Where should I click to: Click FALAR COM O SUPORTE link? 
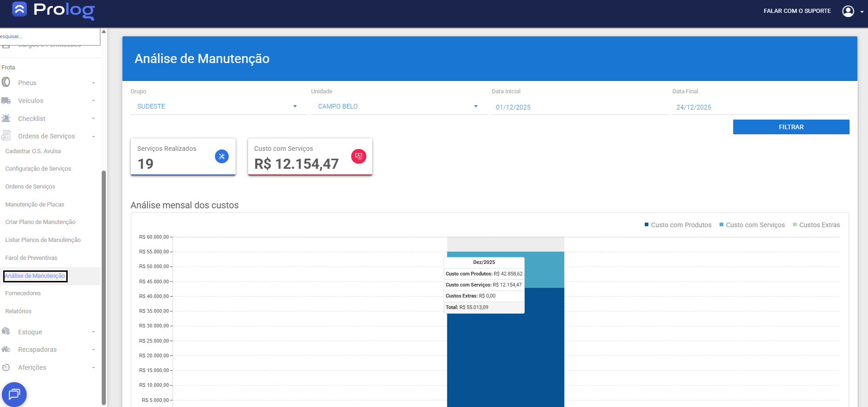pos(797,11)
